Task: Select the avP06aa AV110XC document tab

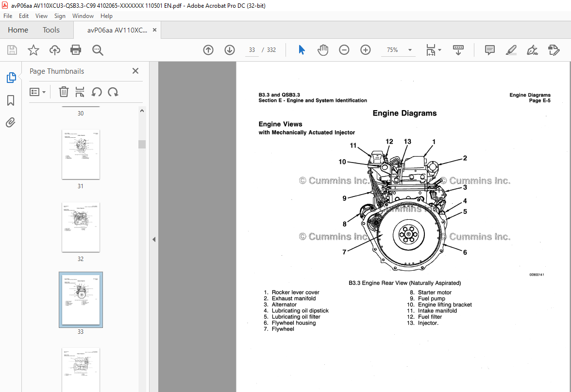Action: pos(117,30)
